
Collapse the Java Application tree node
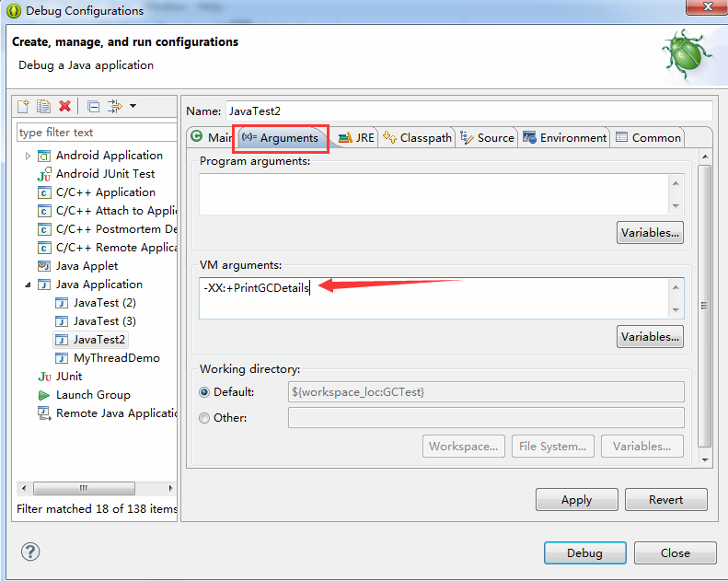(29, 285)
